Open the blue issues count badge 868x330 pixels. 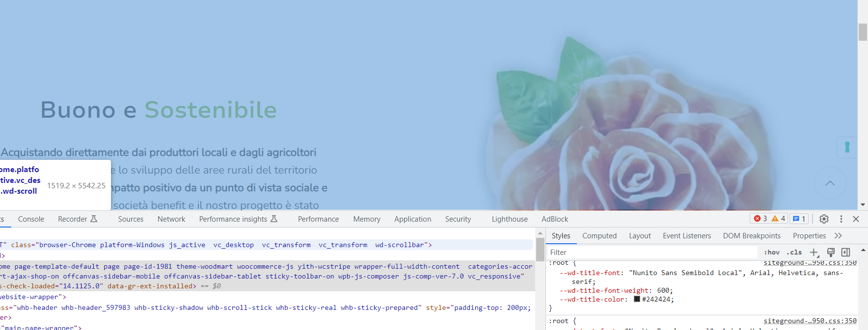800,219
